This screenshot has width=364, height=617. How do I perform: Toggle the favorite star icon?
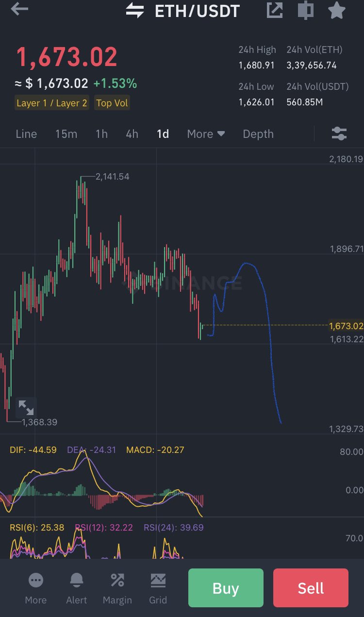pos(337,10)
